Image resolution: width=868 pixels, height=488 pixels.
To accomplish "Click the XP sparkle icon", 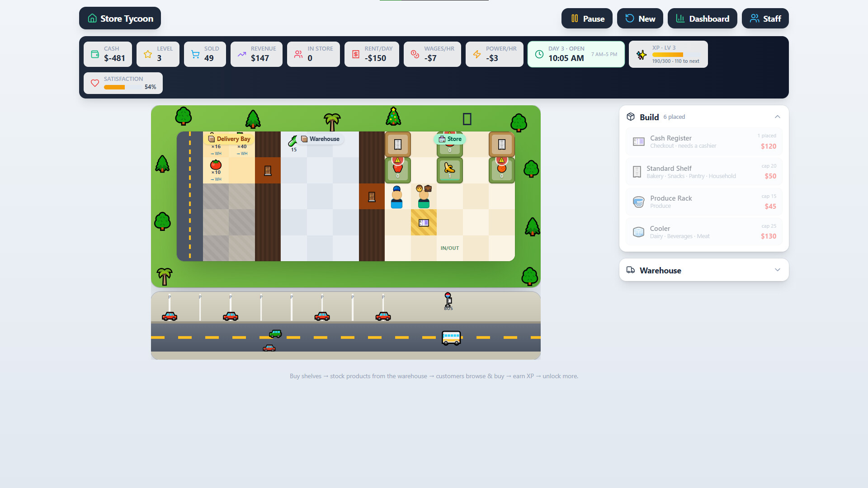I will point(641,55).
